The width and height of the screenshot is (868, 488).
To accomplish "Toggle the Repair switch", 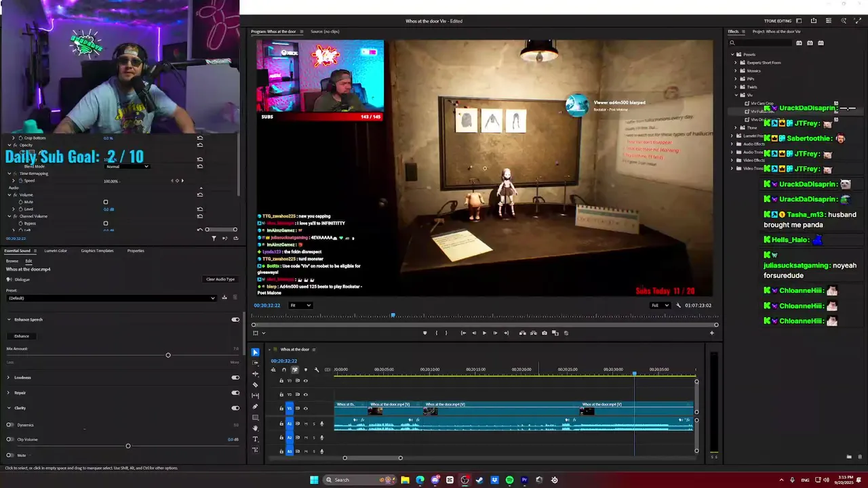I will click(x=235, y=392).
